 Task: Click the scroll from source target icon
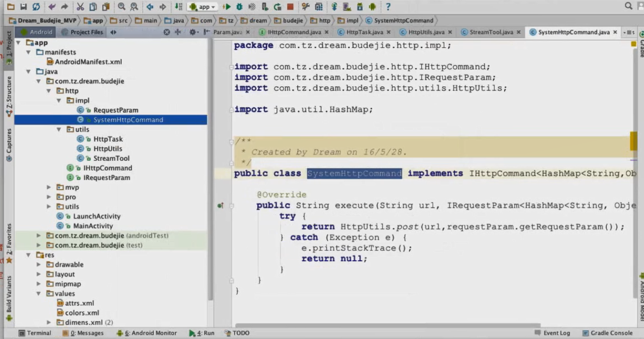tap(166, 32)
